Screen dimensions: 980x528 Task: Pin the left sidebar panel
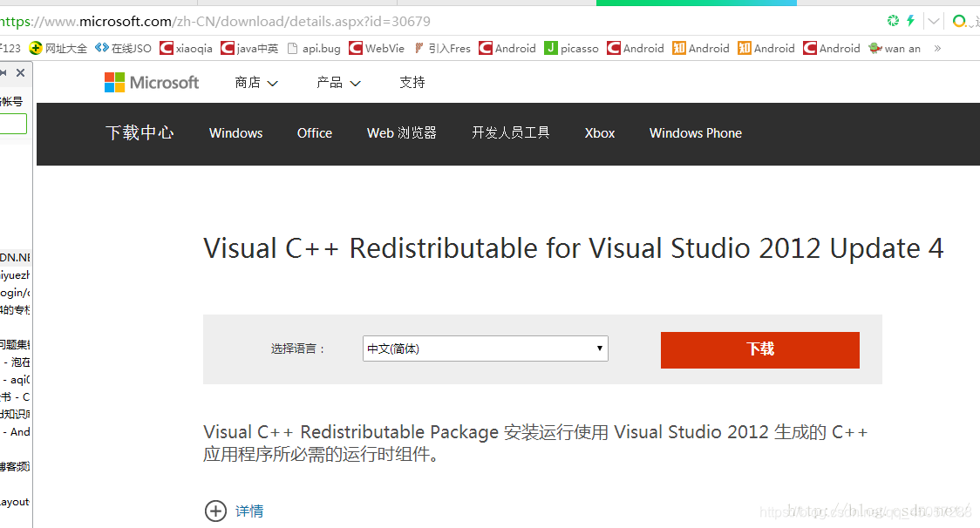(x=3, y=72)
